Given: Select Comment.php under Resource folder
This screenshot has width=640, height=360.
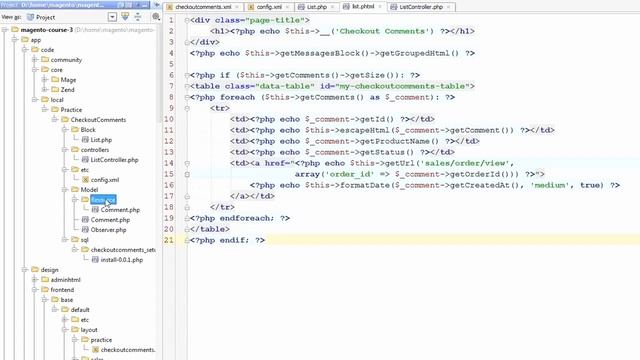Looking at the screenshot, I should point(120,210).
